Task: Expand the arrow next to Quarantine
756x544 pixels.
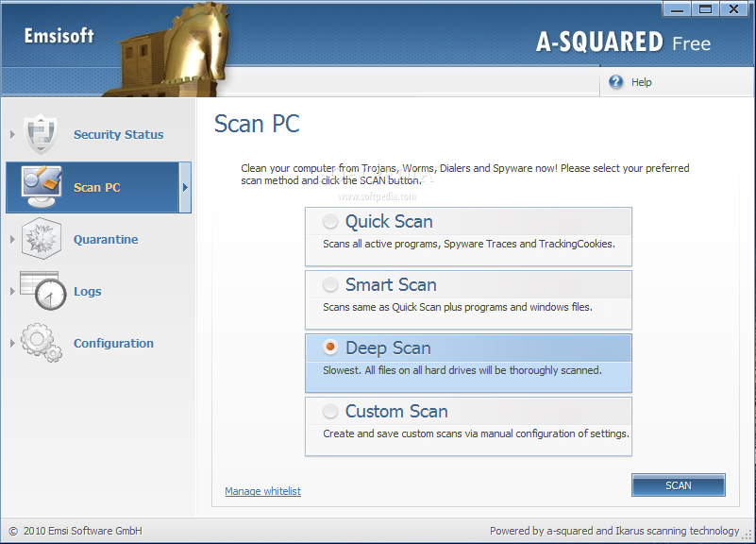Action: click(12, 240)
